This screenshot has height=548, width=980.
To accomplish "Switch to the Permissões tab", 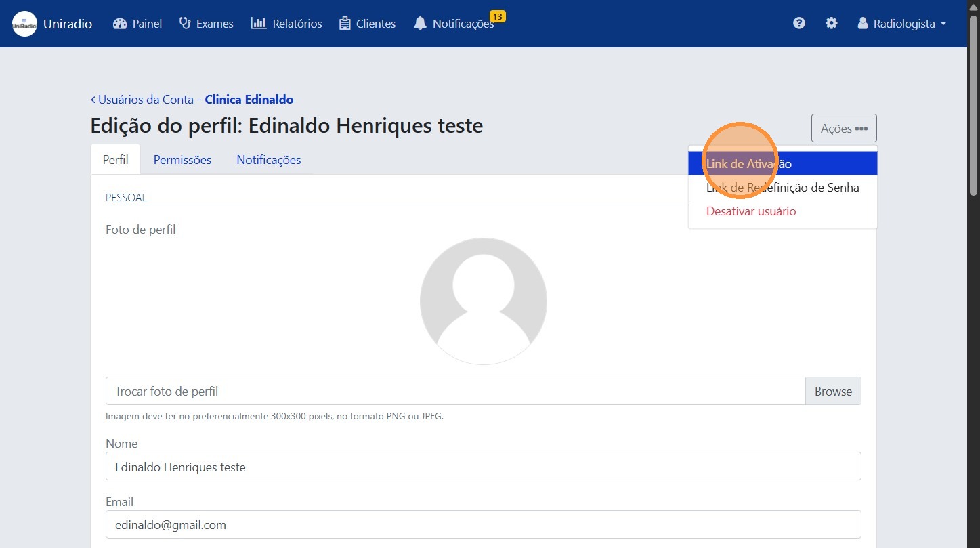I will tap(182, 160).
